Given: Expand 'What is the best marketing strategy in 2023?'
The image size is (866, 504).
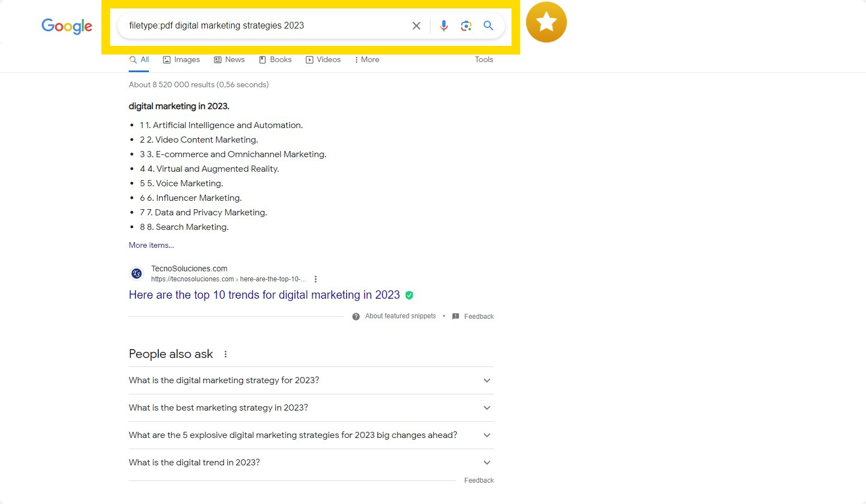Looking at the screenshot, I should pos(311,408).
